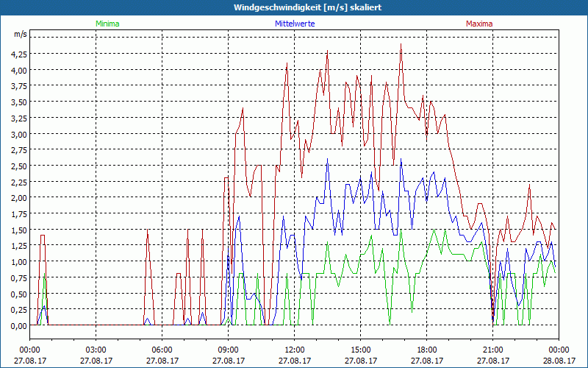The width and height of the screenshot is (588, 368).
Task: Click the 3,25 y-axis value
Action: click(x=19, y=118)
